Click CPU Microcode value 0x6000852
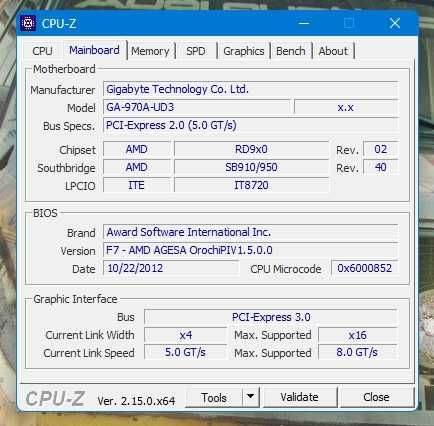Screen dimensions: 434x426 click(x=365, y=268)
